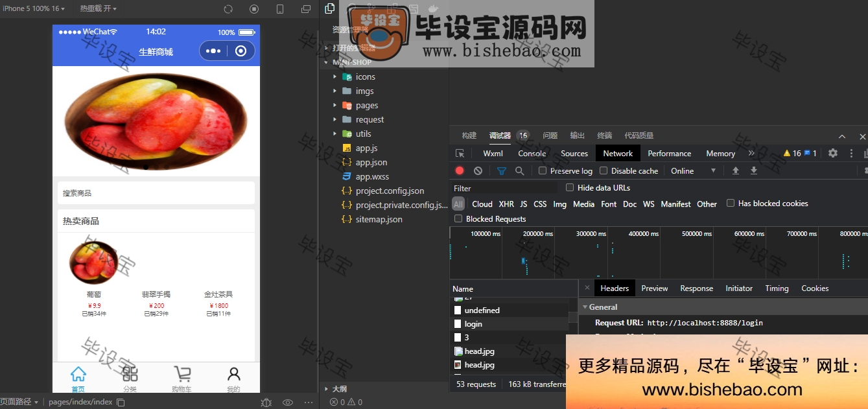This screenshot has height=409, width=868.
Task: Open project.config.json in the file tree
Action: click(390, 191)
